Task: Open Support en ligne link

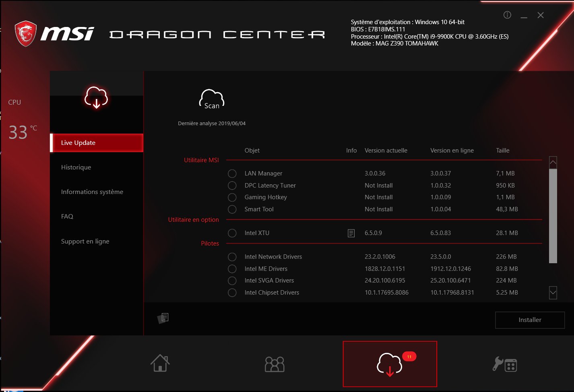Action: click(x=85, y=241)
